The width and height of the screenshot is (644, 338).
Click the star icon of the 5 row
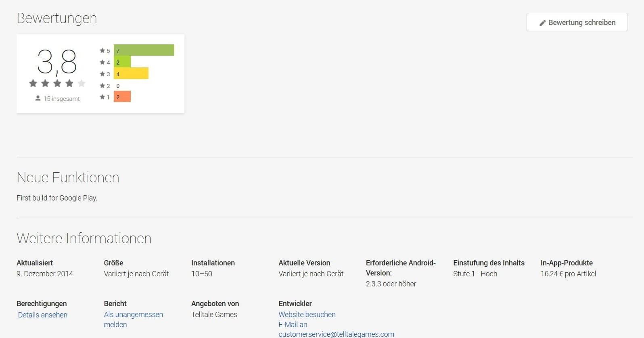pos(102,50)
